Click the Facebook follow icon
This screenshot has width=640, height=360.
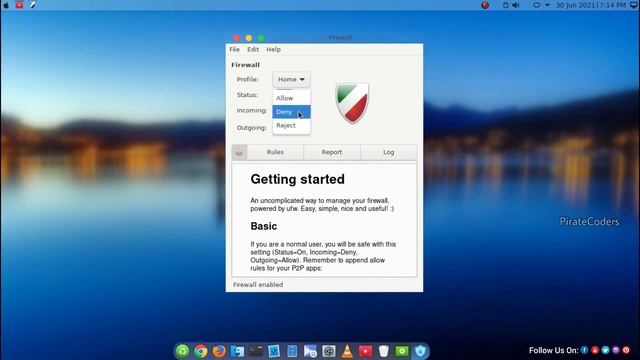584,350
